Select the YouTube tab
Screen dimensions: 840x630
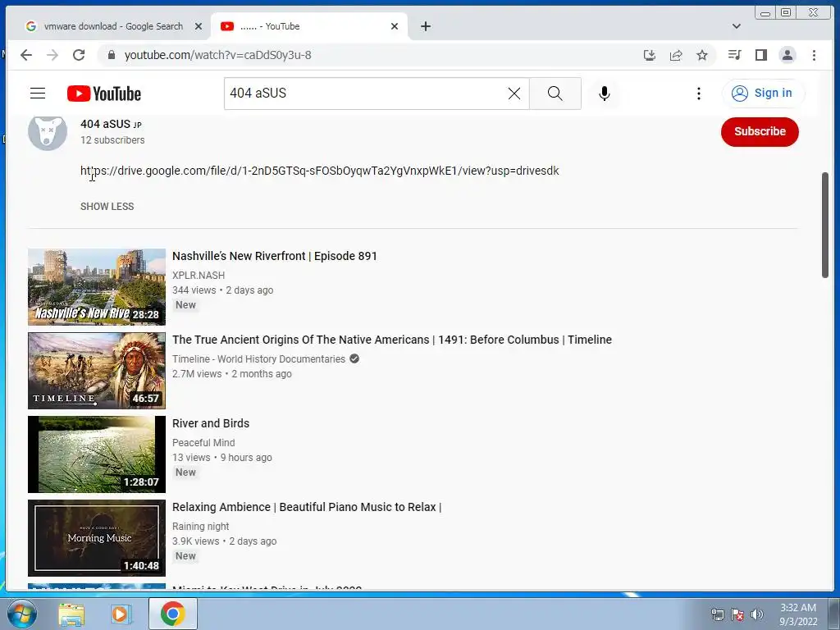309,26
